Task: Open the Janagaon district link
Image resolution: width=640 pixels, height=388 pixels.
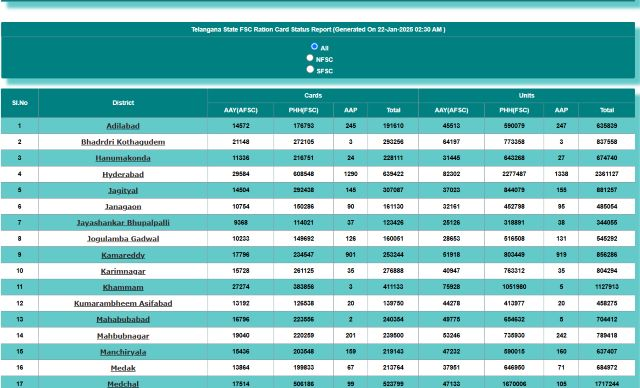Action: click(123, 207)
